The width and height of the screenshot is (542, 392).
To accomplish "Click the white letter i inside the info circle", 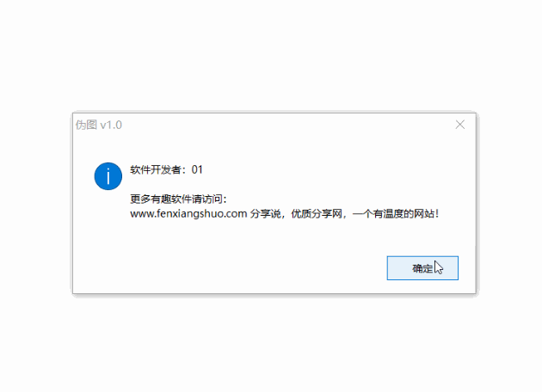I will point(108,176).
